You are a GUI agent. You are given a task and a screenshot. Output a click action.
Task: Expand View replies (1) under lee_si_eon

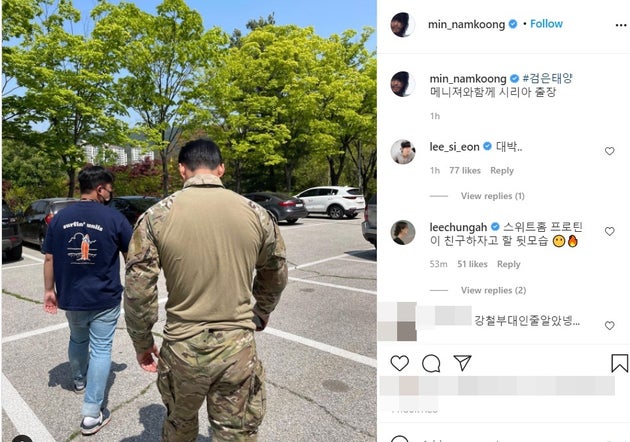point(493,196)
